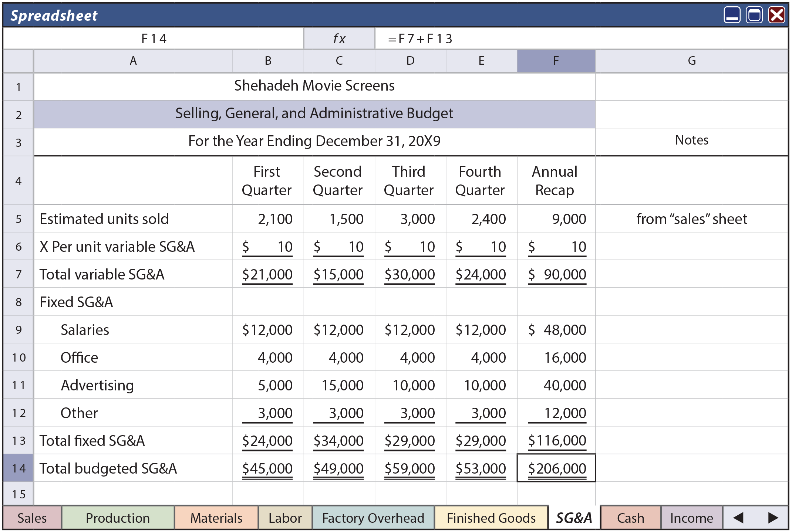792x532 pixels.
Task: Click annual recap units 9,000
Action: (x=556, y=218)
